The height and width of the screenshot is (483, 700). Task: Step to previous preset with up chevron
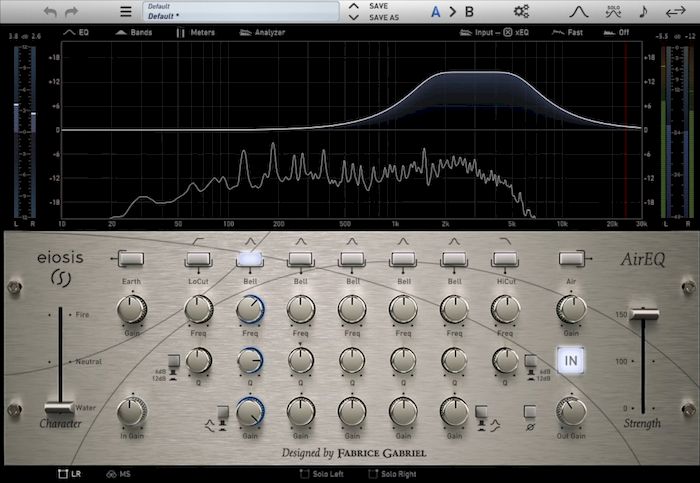click(353, 6)
